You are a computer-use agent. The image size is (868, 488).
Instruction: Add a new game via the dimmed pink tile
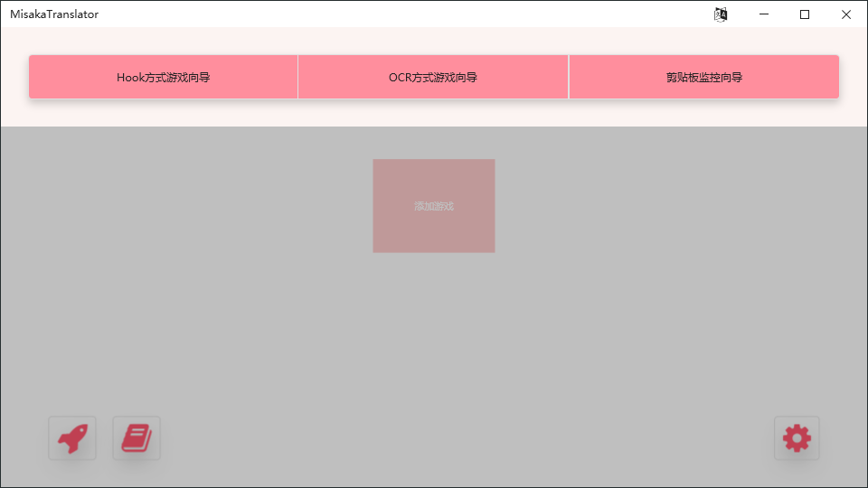(434, 206)
